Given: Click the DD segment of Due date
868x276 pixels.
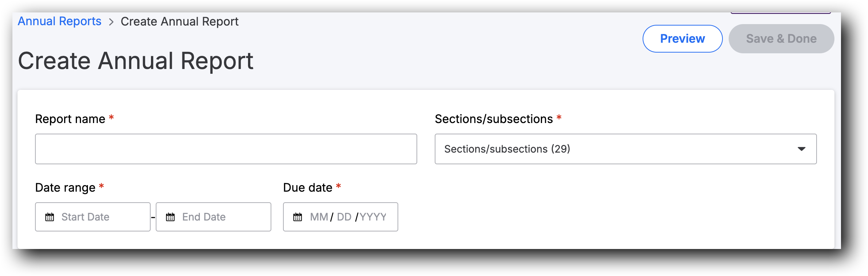Looking at the screenshot, I should (344, 217).
